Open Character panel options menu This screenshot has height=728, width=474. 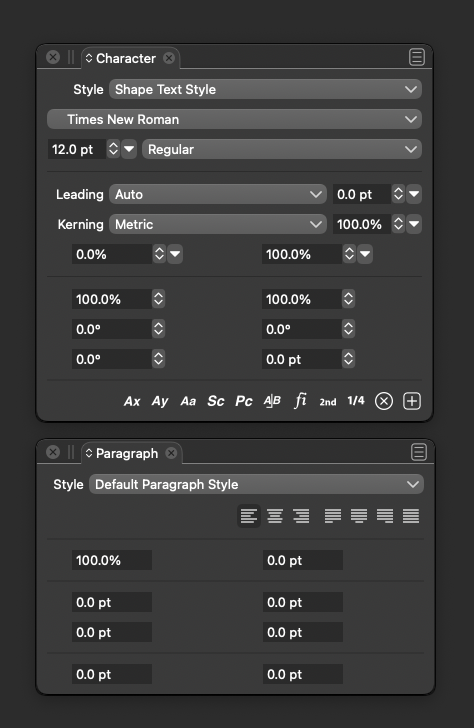tap(417, 58)
